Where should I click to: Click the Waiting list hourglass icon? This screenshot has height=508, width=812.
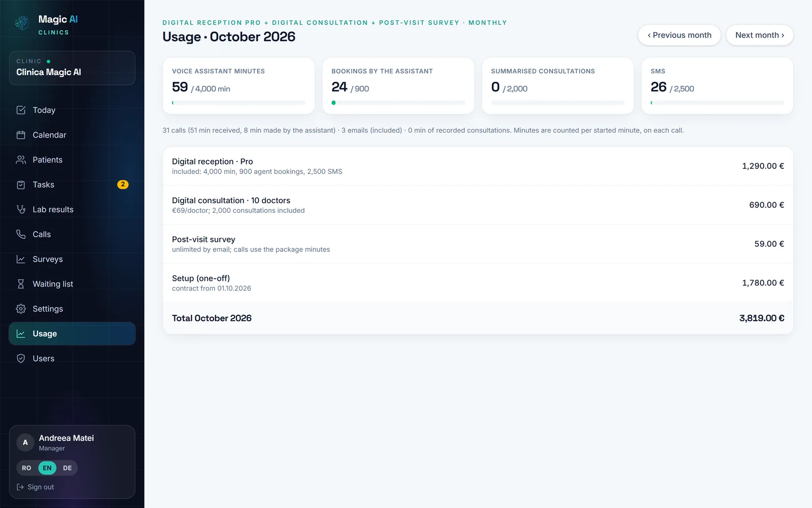pyautogui.click(x=21, y=284)
